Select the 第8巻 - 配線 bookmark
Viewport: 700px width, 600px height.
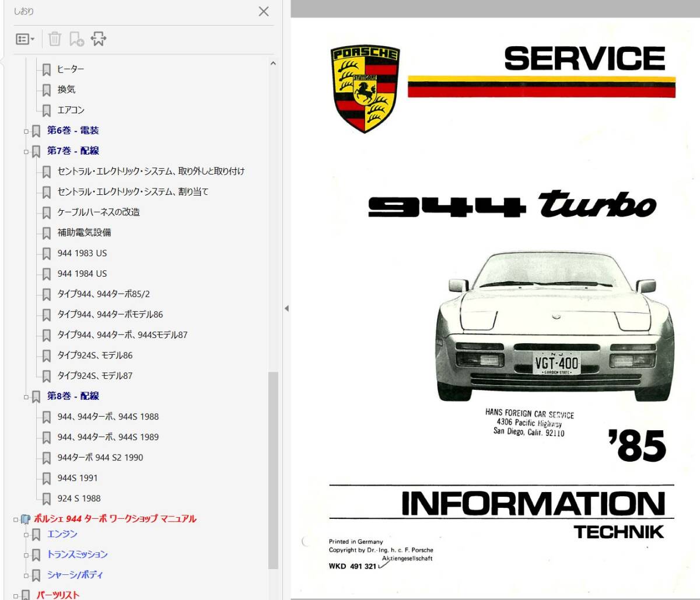coord(73,396)
